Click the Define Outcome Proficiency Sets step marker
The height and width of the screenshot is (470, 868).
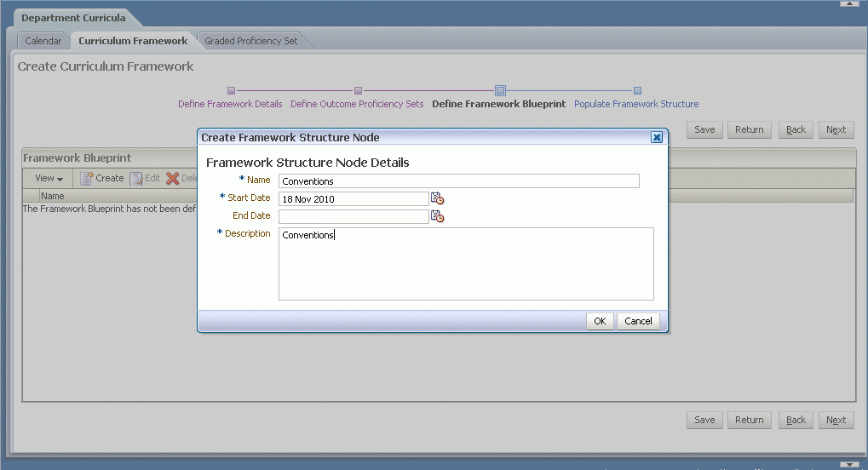click(358, 90)
